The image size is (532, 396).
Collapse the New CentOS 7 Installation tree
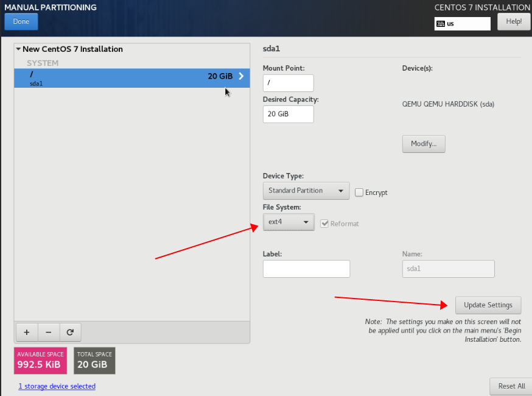click(x=18, y=49)
